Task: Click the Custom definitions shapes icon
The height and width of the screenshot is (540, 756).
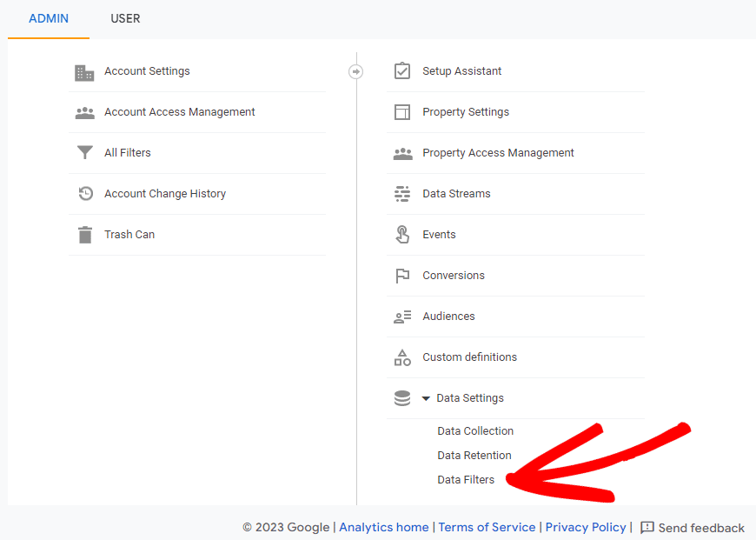Action: pyautogui.click(x=402, y=357)
